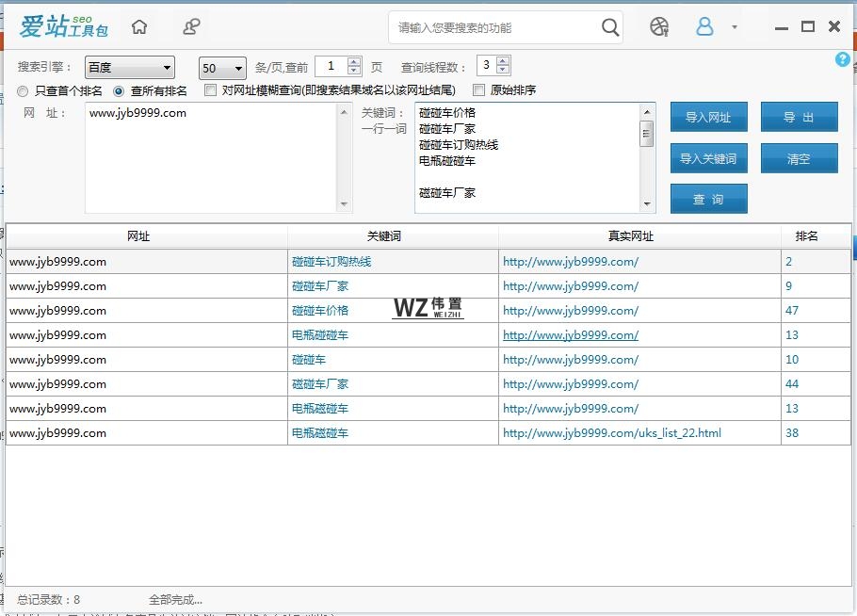Open the 搜索引擎 百度 dropdown

point(129,68)
